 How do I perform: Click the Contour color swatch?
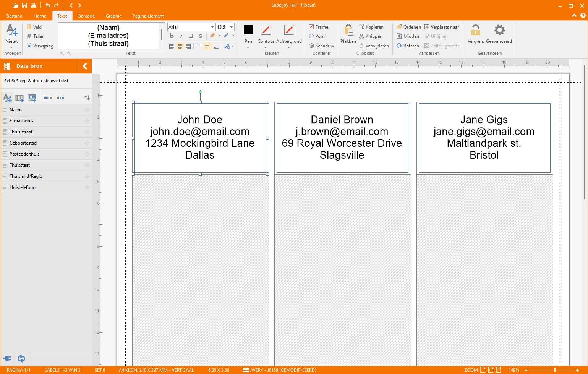point(266,30)
